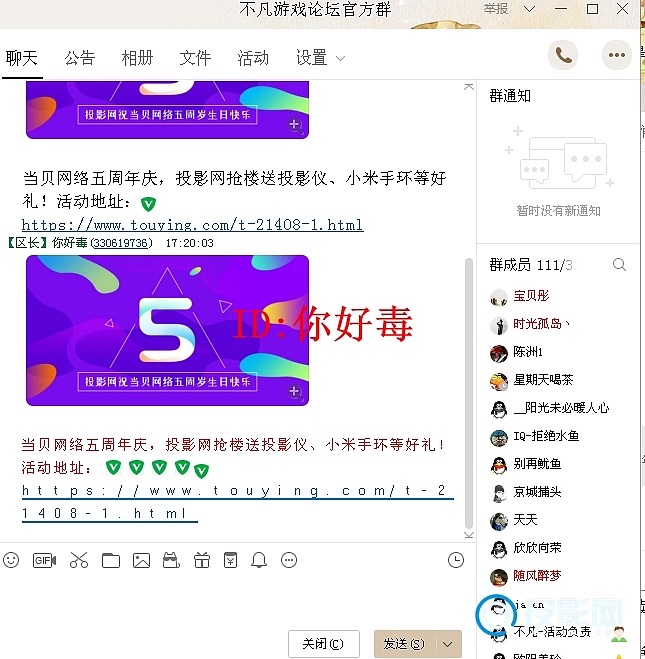
Task: Click avatar of 星期天喝茶
Action: coord(499,381)
